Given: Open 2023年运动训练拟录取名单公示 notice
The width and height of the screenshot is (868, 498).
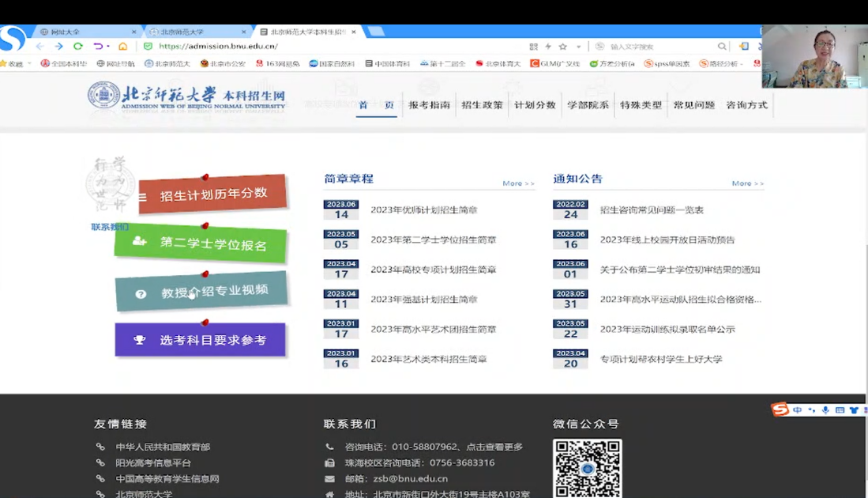Looking at the screenshot, I should 667,329.
